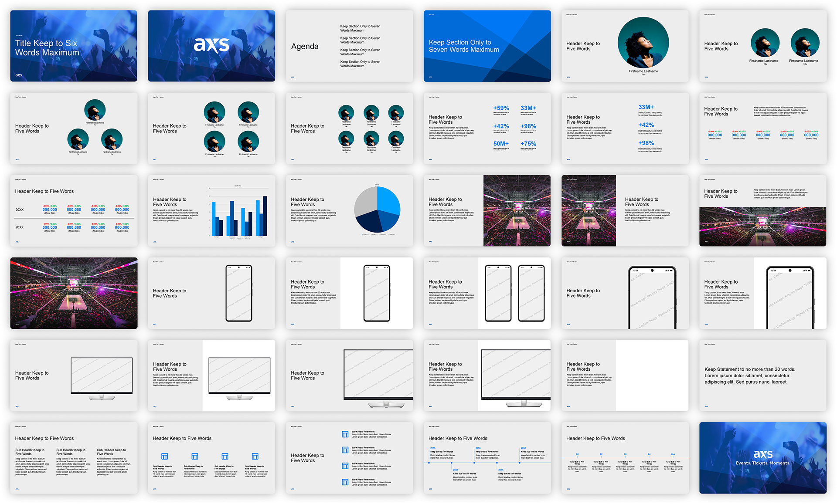Screen dimensions: 837x504
Task: Click the small axs logo on the title slide
Action: 19,75
